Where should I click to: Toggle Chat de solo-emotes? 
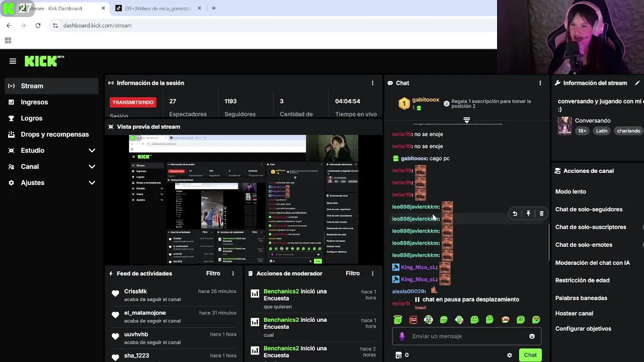coord(584,245)
